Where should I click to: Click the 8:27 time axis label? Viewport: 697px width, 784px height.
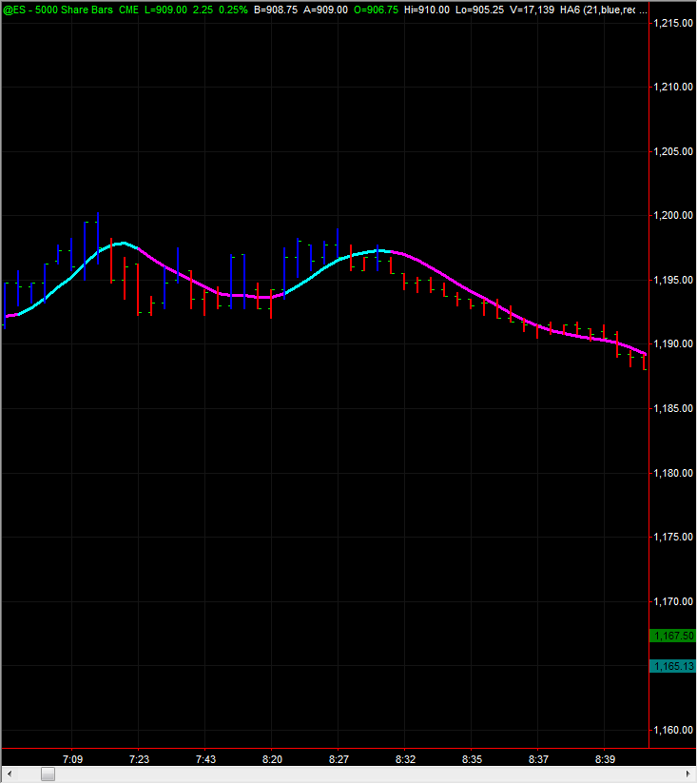339,759
